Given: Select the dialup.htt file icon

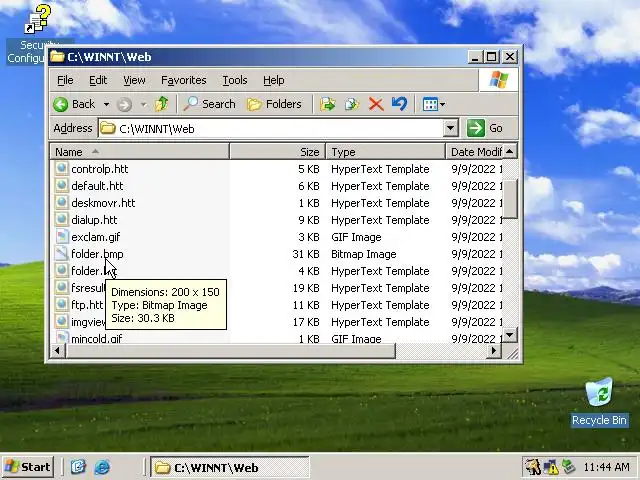Looking at the screenshot, I should tap(62, 220).
